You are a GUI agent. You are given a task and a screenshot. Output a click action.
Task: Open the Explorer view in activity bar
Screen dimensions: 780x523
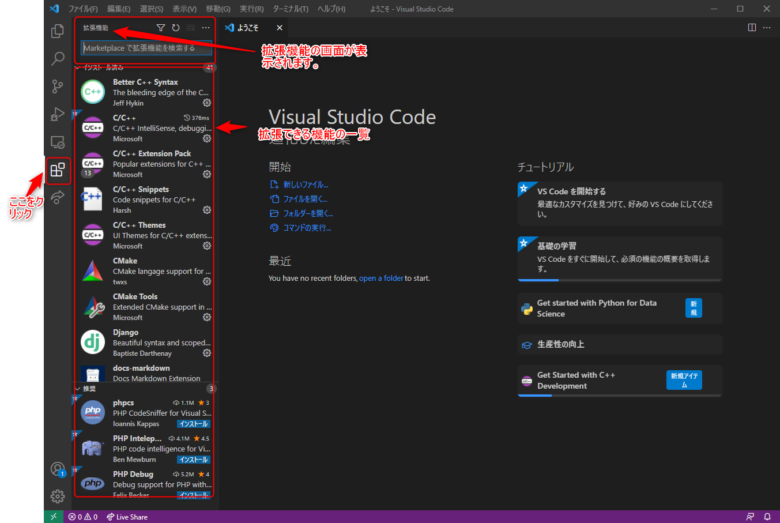(57, 31)
